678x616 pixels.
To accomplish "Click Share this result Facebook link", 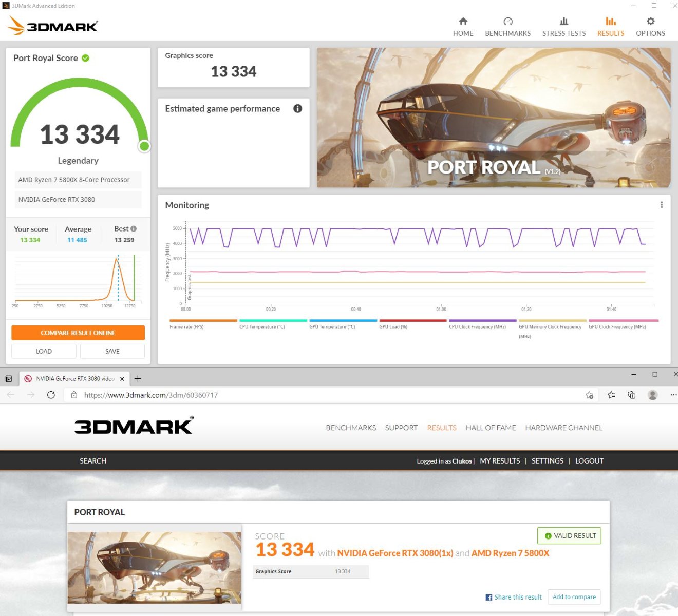I will pyautogui.click(x=514, y=597).
